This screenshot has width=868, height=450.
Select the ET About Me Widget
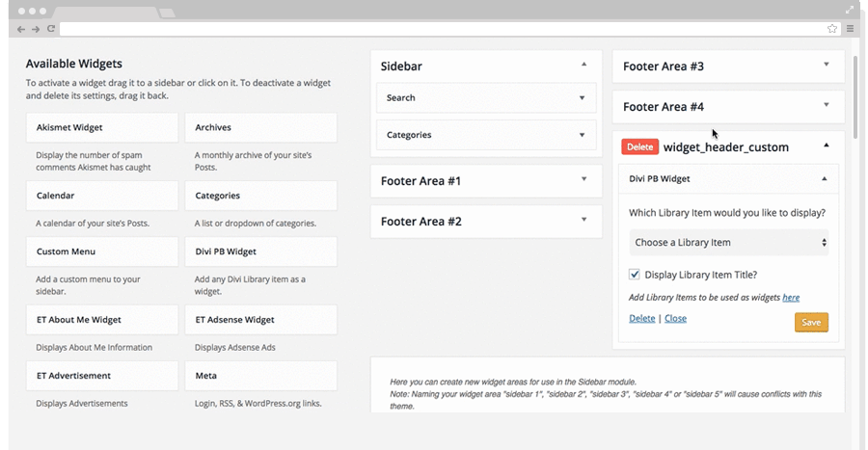coord(102,320)
